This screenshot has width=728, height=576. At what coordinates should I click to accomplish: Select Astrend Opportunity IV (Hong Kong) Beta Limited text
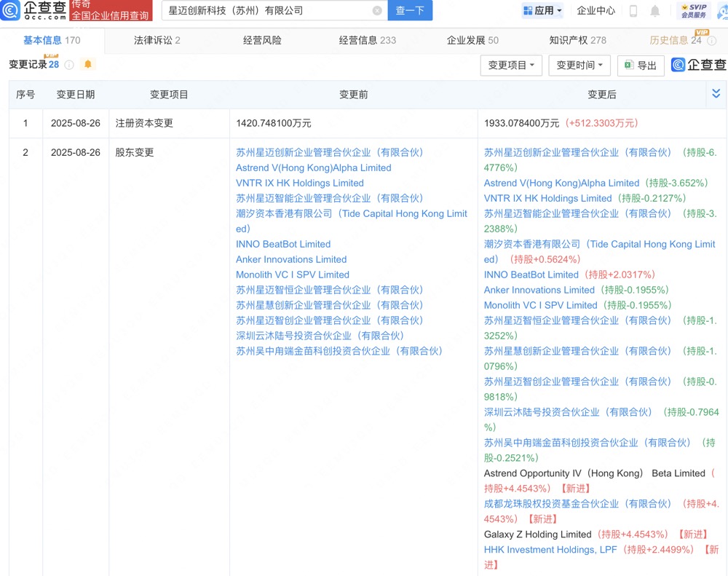(595, 473)
